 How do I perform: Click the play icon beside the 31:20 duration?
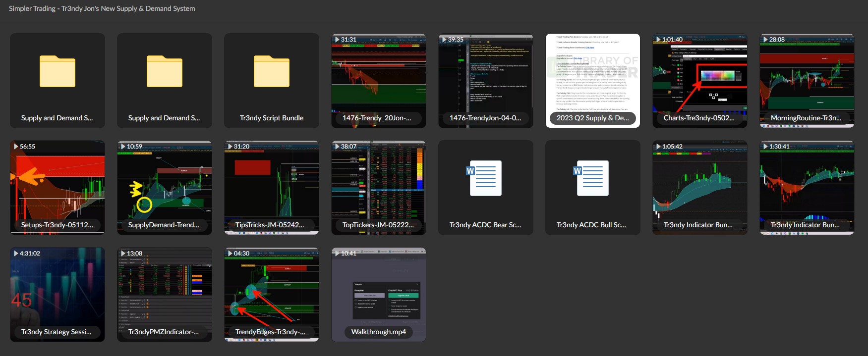point(230,147)
